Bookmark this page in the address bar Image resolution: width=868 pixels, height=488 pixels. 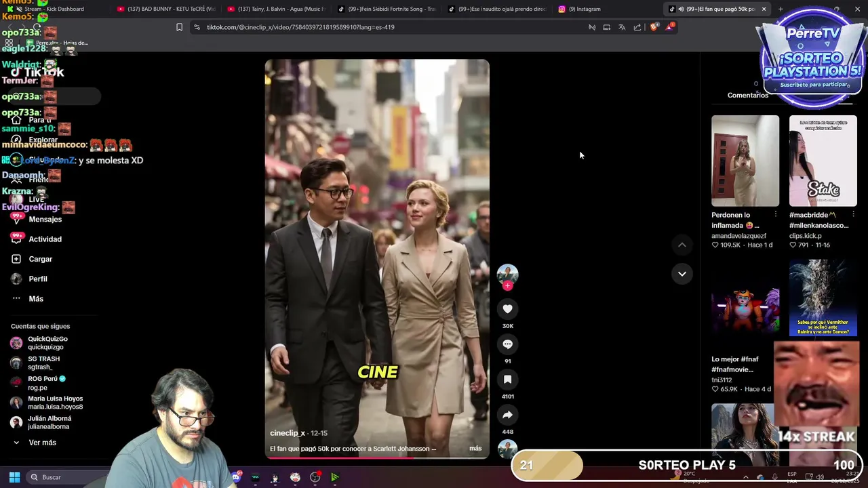click(179, 27)
